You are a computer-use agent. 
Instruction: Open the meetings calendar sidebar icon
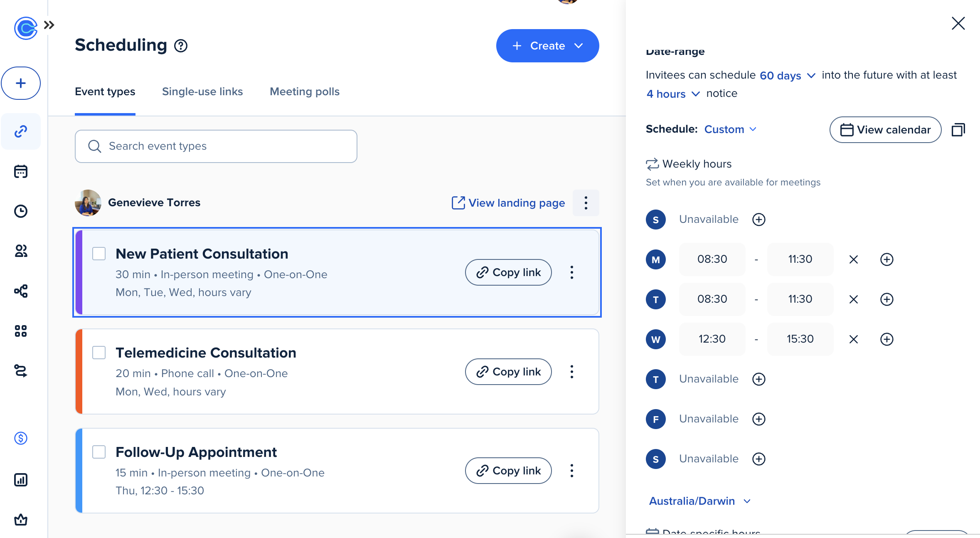coord(21,171)
